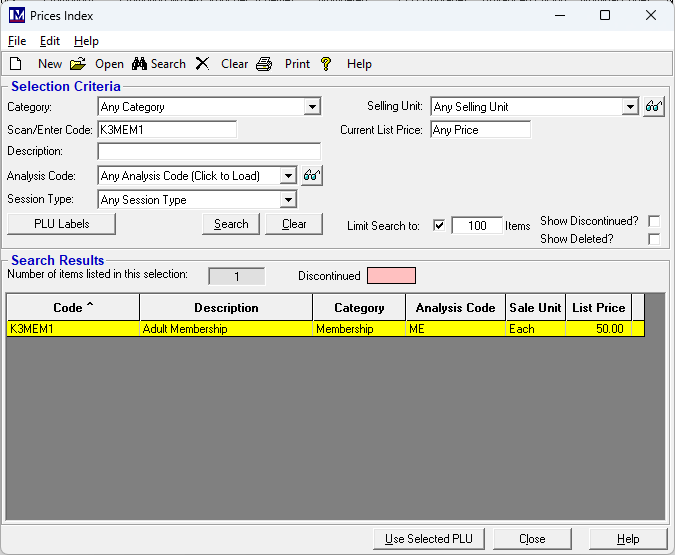Viewport: 675px width, 555px height.
Task: Click the glasses icon beside Analysis Code
Action: pos(312,176)
